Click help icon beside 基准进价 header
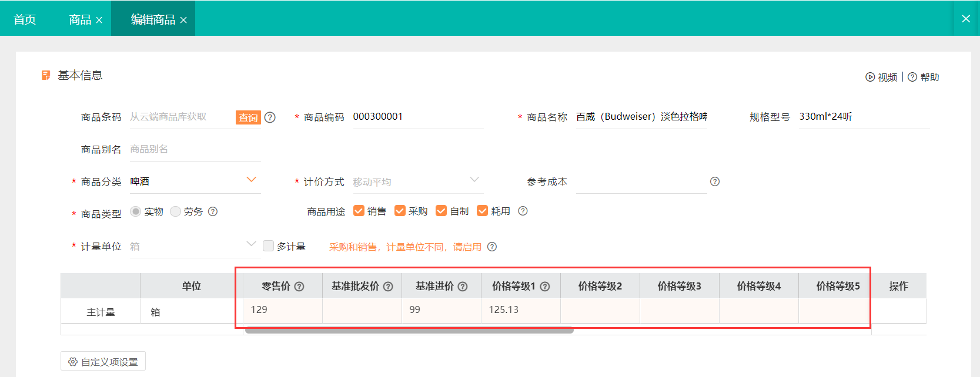 point(463,287)
